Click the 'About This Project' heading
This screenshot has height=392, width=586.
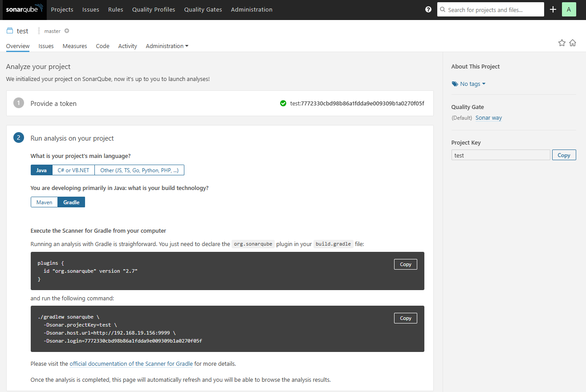click(x=476, y=66)
